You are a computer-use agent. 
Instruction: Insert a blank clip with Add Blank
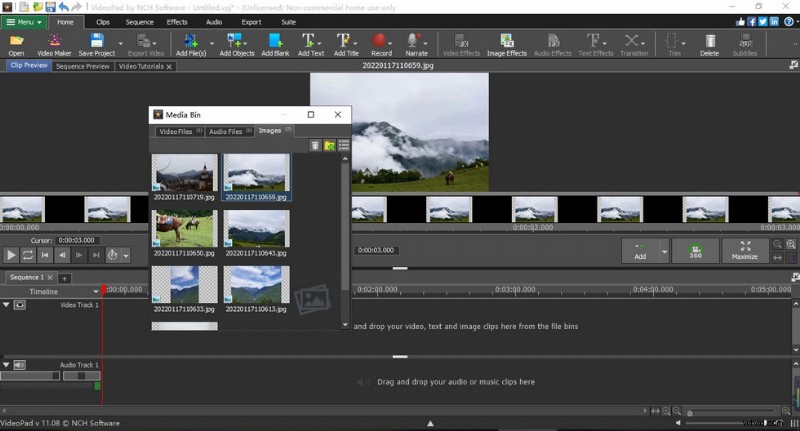275,44
